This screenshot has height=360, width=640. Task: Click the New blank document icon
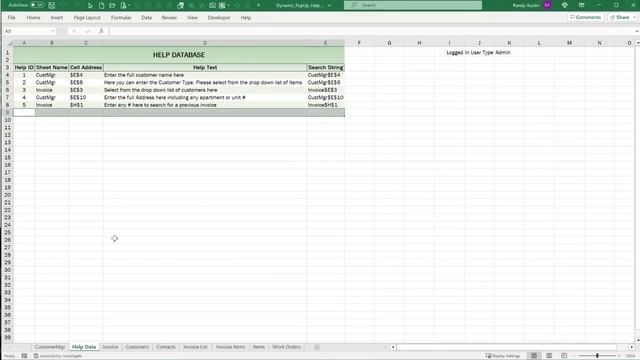(x=101, y=5)
